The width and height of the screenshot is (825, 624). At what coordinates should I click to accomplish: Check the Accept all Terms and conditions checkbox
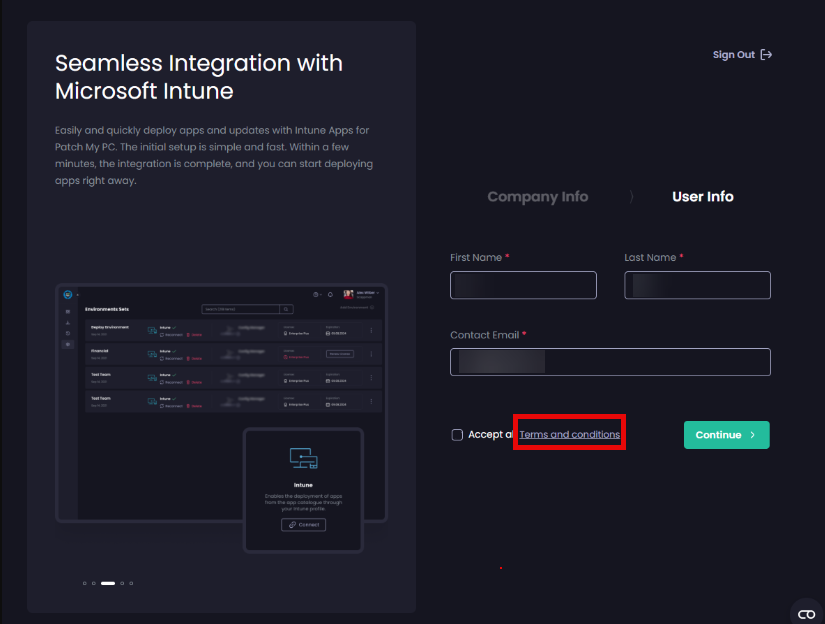457,434
